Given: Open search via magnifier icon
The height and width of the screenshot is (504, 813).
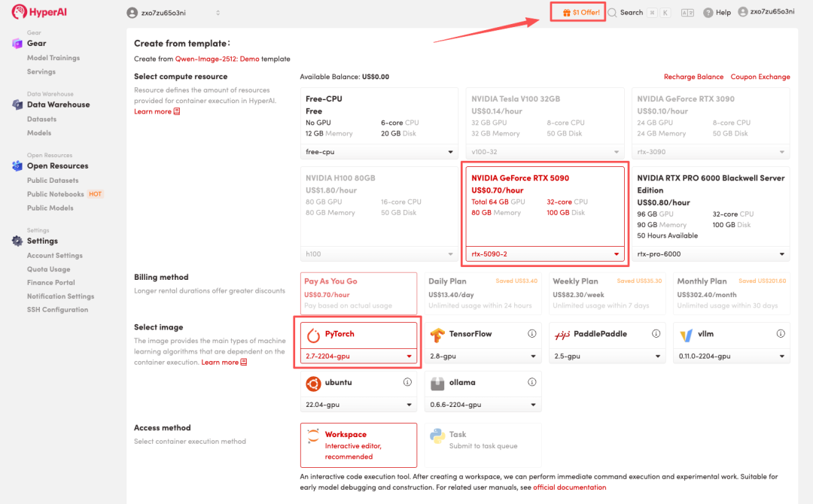Looking at the screenshot, I should [x=612, y=13].
